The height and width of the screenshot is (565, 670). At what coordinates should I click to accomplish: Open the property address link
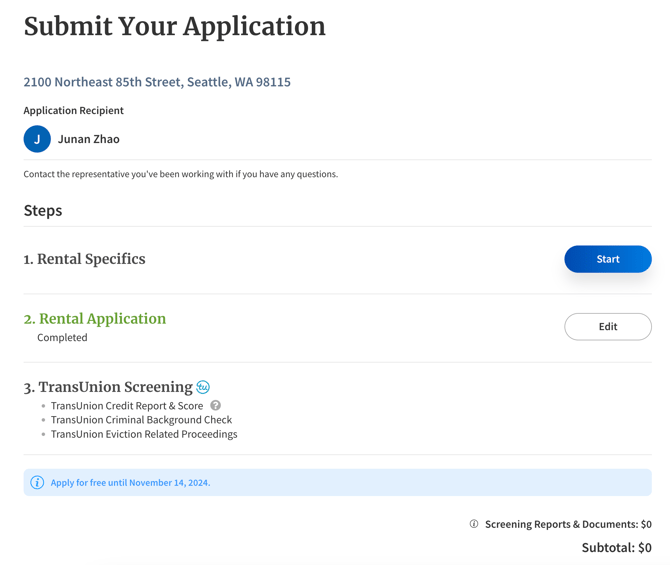[x=157, y=82]
